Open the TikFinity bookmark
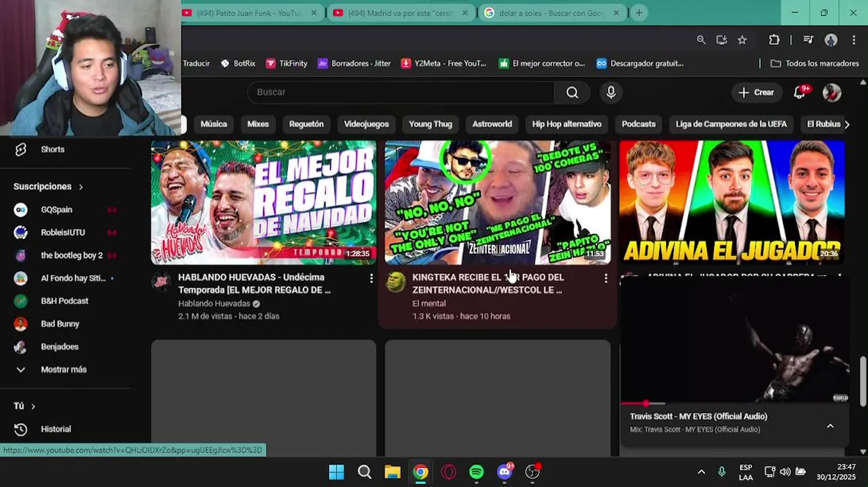The width and height of the screenshot is (868, 487). pyautogui.click(x=286, y=64)
